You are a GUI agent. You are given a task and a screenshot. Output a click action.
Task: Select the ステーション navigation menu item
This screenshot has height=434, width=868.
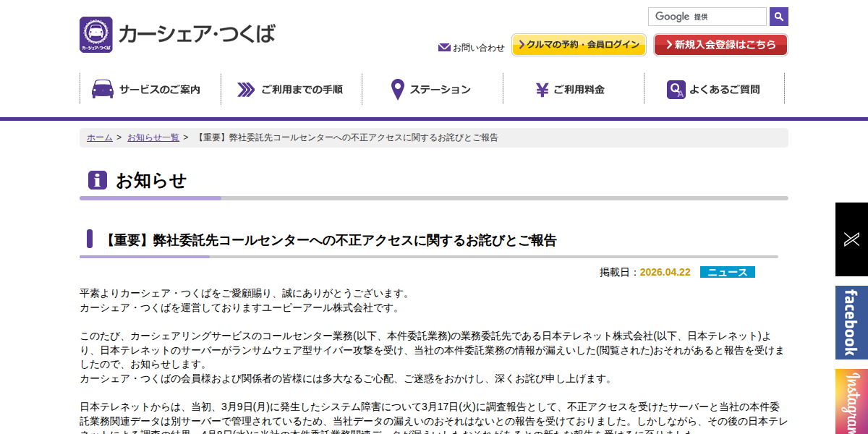[x=440, y=88]
